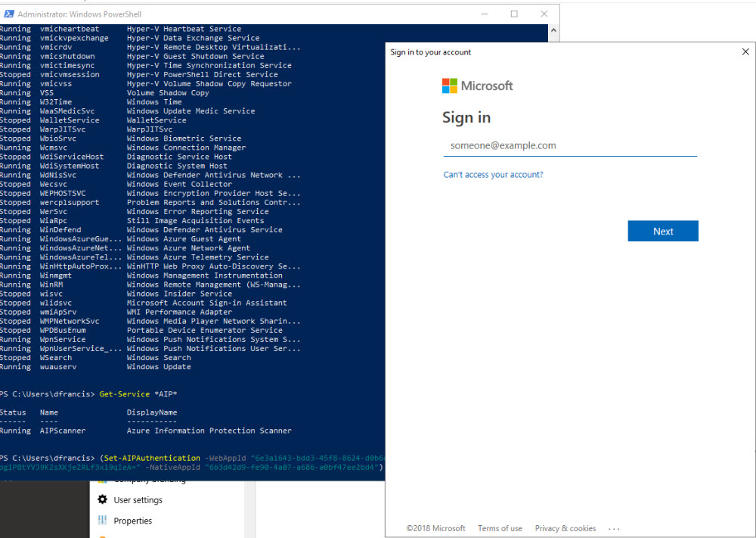This screenshot has height=538, width=756.
Task: Click the "Winmgmt" service name
Action: coord(56,275)
